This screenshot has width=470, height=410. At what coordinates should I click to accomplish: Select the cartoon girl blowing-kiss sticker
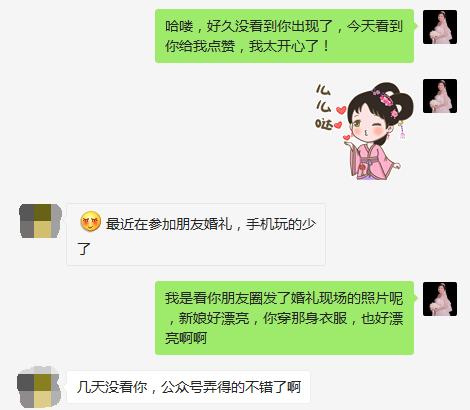pos(365,131)
